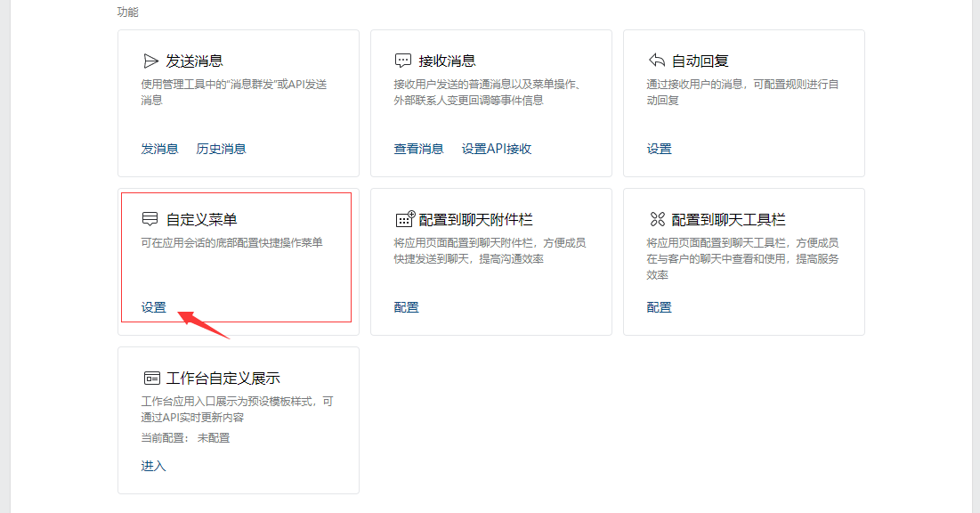Click 设置 under 自定义菜单
Viewport: 980px width, 513px height.
coord(154,307)
